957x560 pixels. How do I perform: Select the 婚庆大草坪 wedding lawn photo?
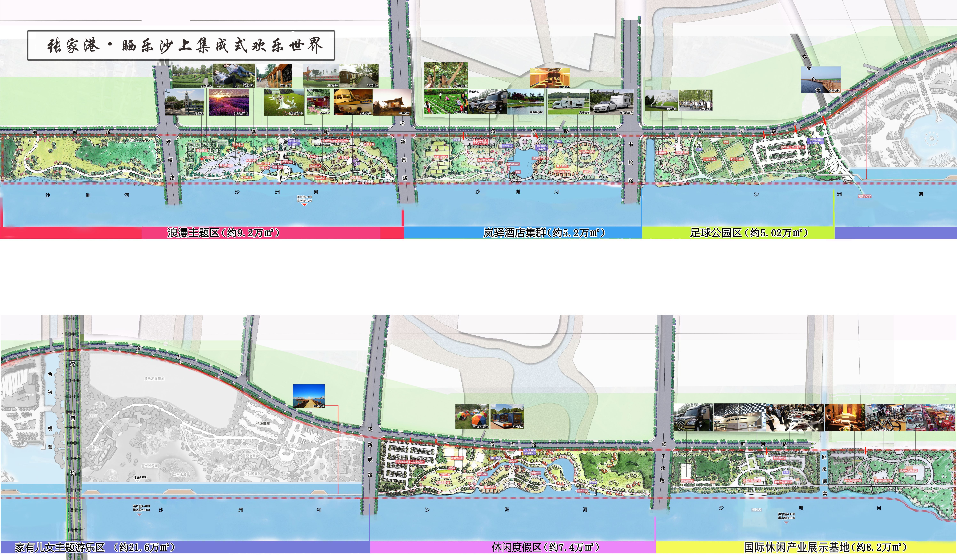click(x=284, y=102)
